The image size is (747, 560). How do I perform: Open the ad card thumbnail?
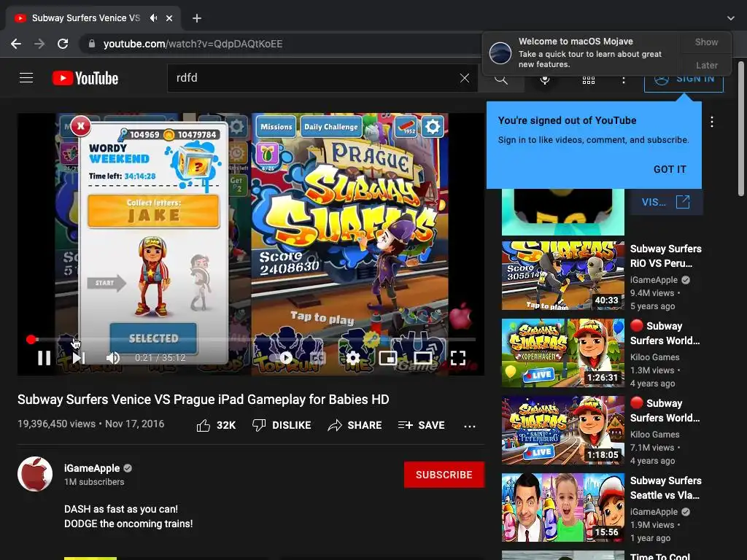pos(562,212)
